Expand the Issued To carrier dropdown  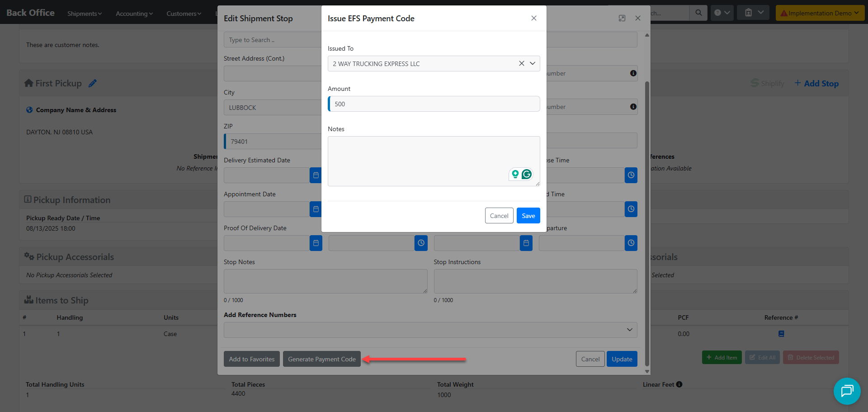(533, 63)
